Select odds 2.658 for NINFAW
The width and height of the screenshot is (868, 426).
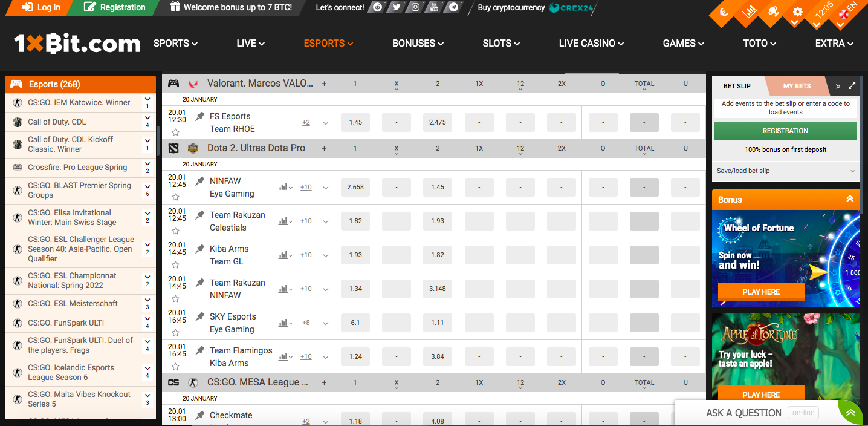coord(355,187)
